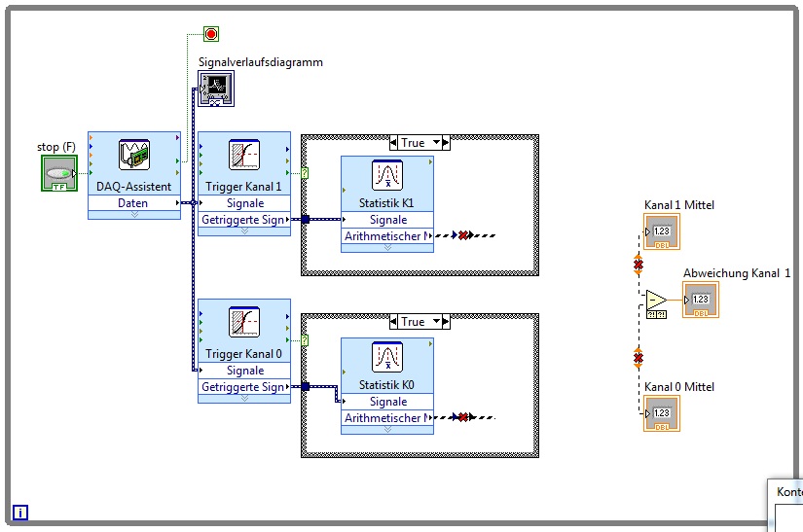Open the upper case structure selector dropdown
This screenshot has height=532, width=803.
(x=436, y=143)
